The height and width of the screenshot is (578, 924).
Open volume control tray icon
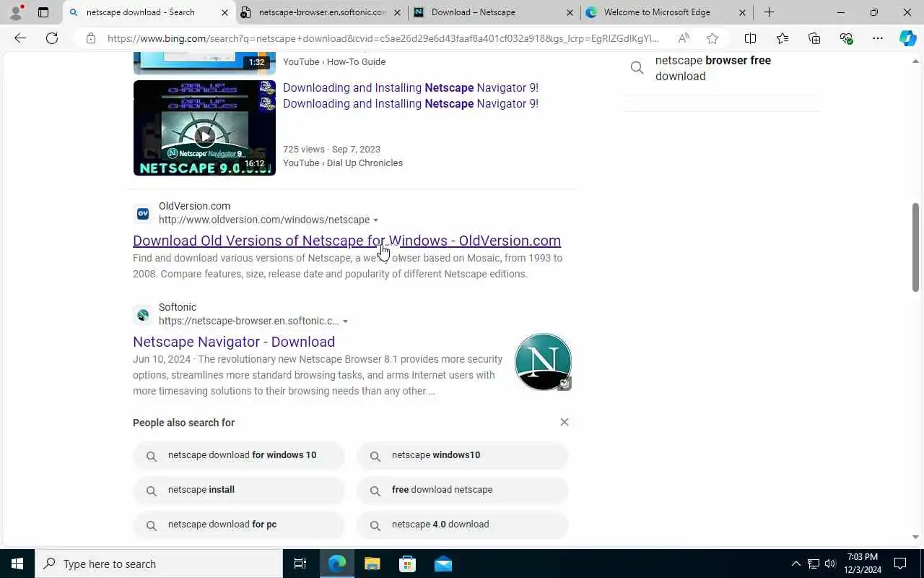click(x=830, y=564)
